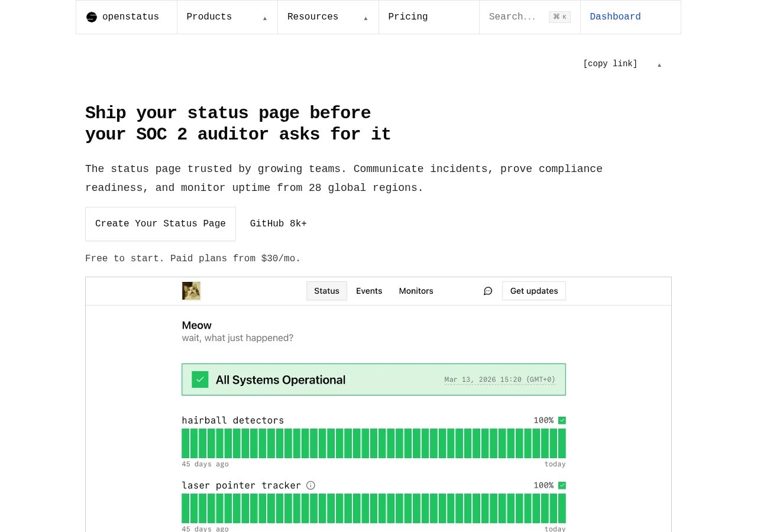The image size is (757, 532).
Task: Click the hairball detectors monitor name
Action: pyautogui.click(x=233, y=420)
